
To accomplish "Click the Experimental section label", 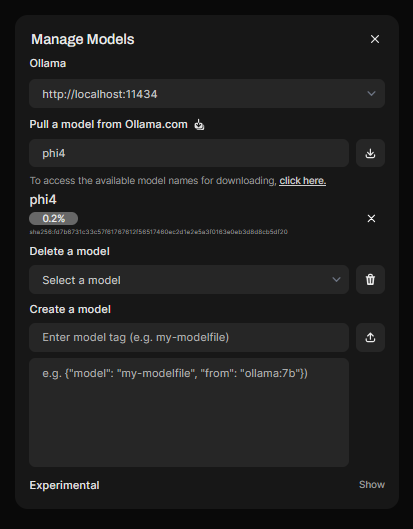I will (x=64, y=485).
